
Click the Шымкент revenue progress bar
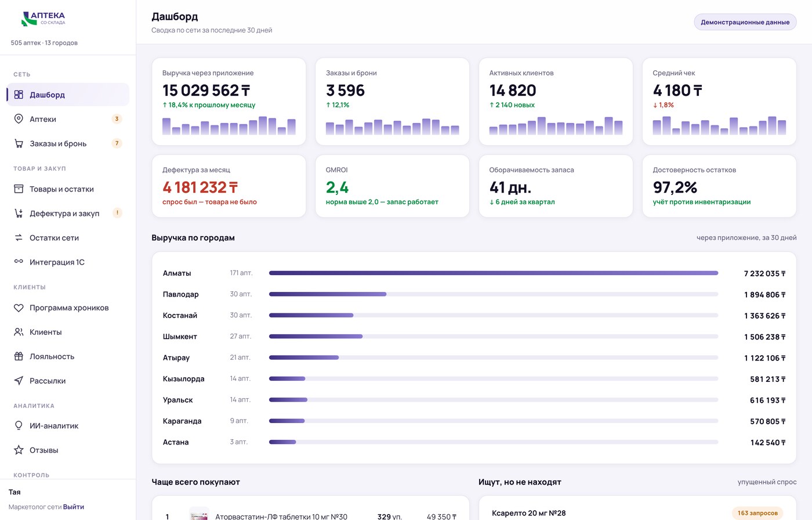click(x=494, y=337)
